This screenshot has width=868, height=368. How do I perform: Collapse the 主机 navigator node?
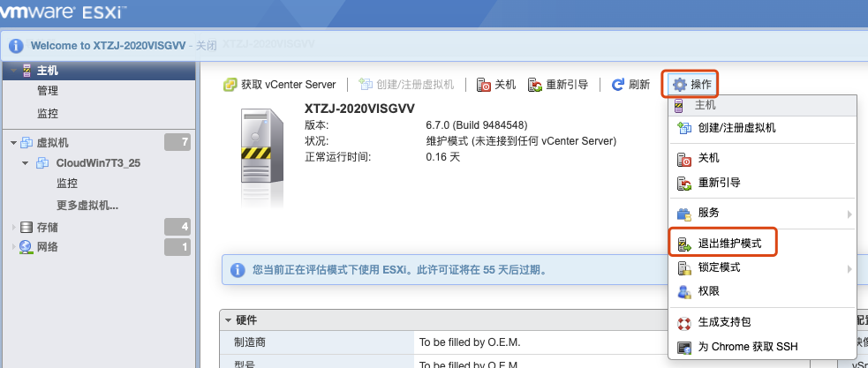click(x=13, y=71)
